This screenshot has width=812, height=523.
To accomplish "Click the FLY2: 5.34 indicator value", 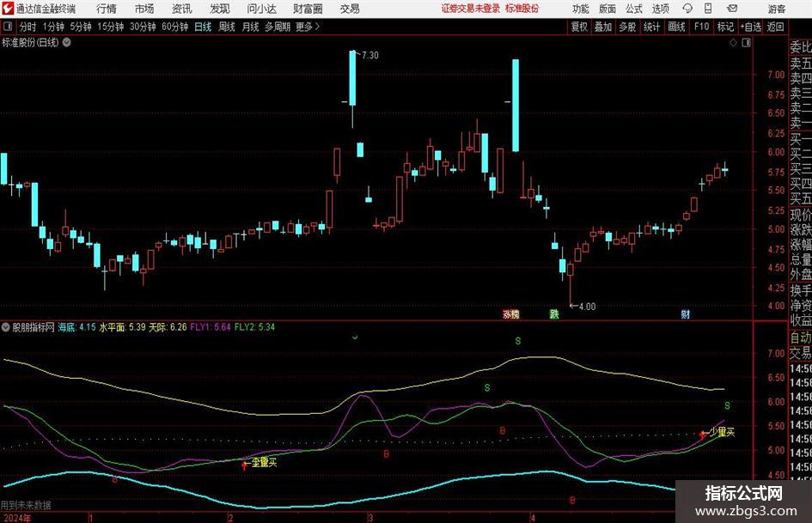I will pyautogui.click(x=255, y=327).
